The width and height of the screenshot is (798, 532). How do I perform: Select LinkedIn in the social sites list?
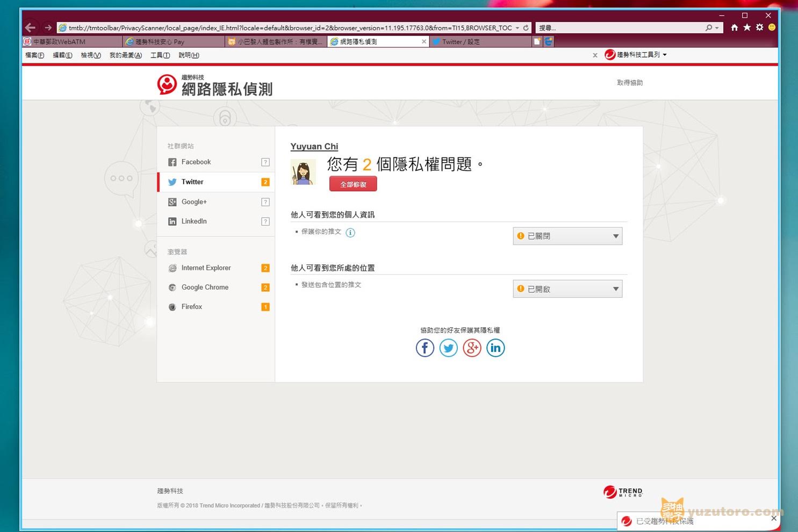(x=216, y=221)
